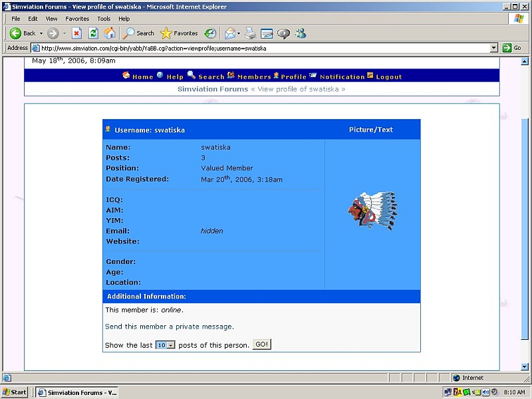Viewport: 532px width, 399px height.
Task: Open the Favorites menu
Action: pyautogui.click(x=77, y=19)
